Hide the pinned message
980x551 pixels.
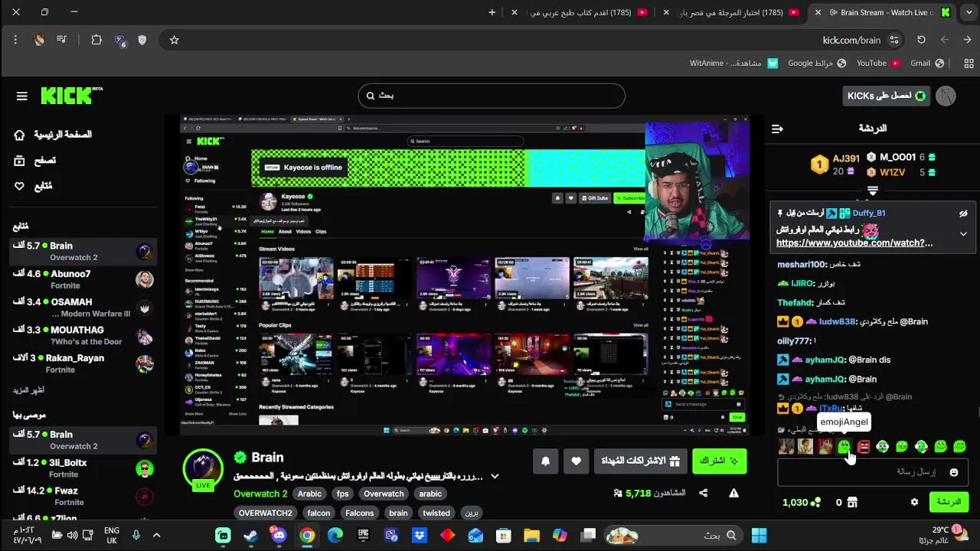point(963,214)
